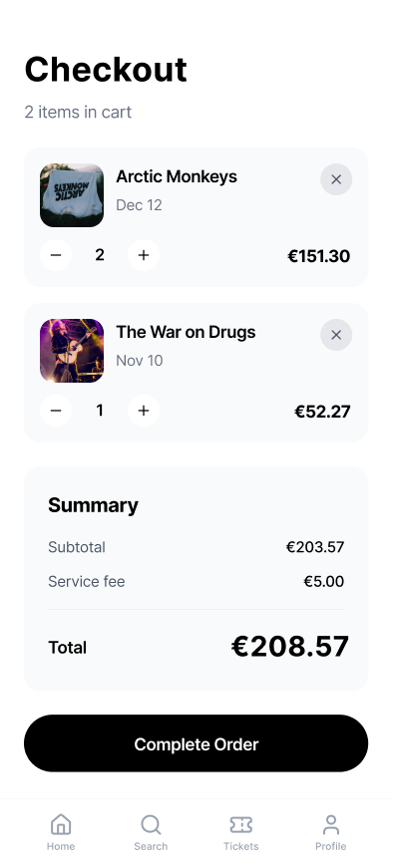Decrease The War on Drugs quantity

[x=56, y=411]
